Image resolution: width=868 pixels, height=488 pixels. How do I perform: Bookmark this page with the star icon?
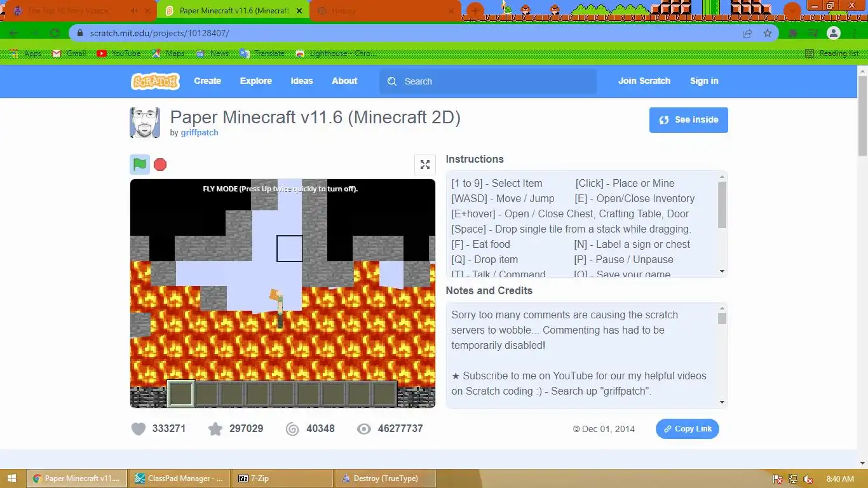768,33
